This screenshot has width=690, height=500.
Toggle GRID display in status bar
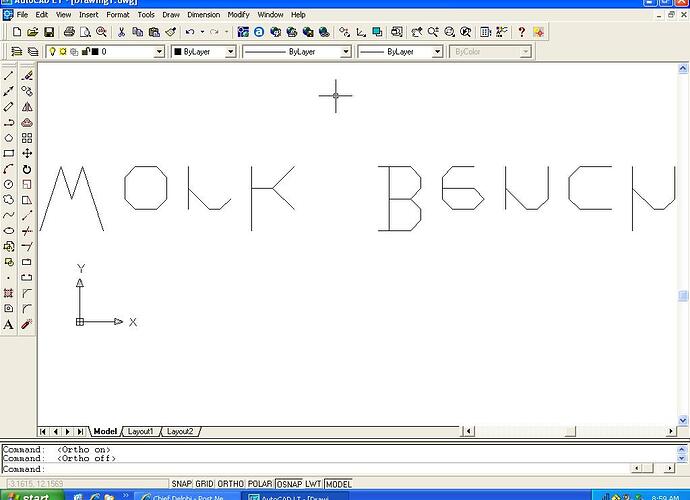click(204, 484)
